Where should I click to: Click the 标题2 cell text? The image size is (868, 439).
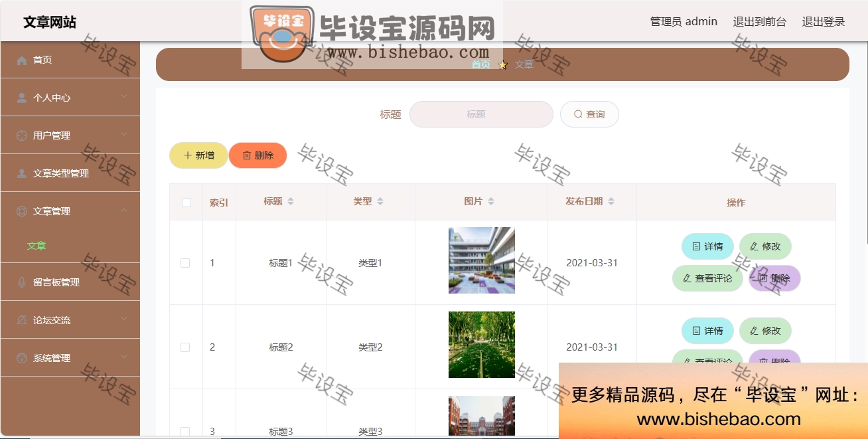click(281, 347)
